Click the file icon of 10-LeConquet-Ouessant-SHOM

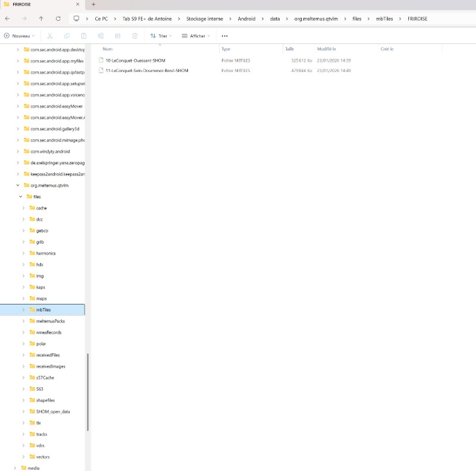pyautogui.click(x=101, y=60)
